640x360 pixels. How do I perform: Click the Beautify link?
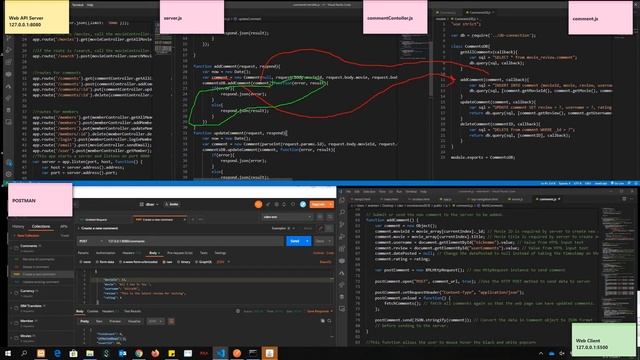[x=325, y=262]
